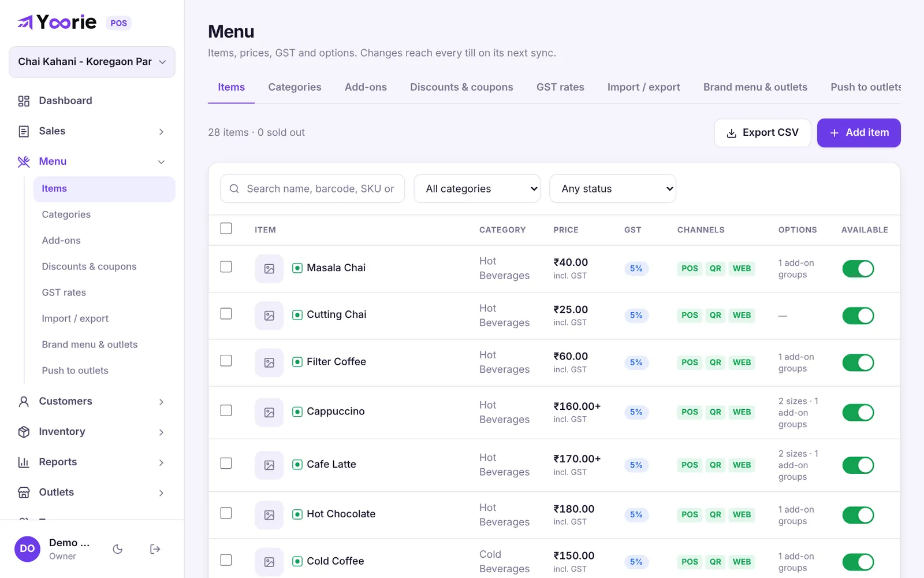Open the All categories filter dropdown

click(477, 189)
